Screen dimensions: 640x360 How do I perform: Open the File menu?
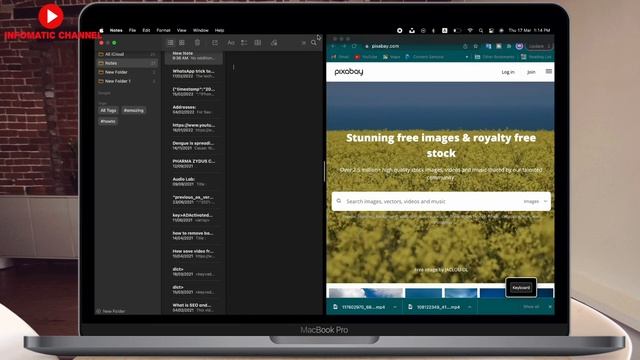(132, 30)
